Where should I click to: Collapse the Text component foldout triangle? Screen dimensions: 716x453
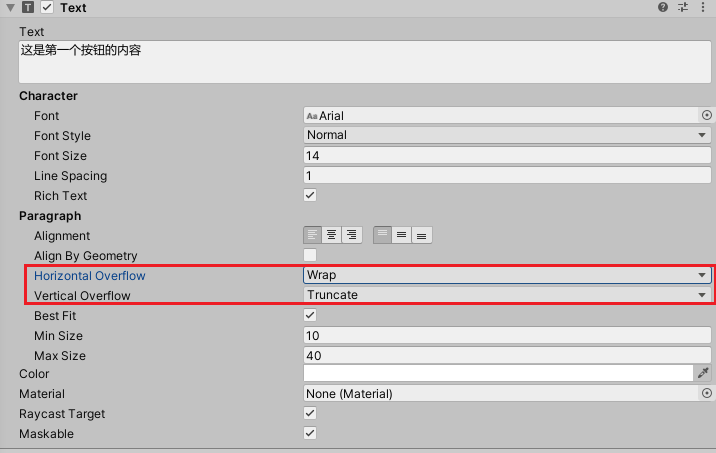click(x=11, y=8)
